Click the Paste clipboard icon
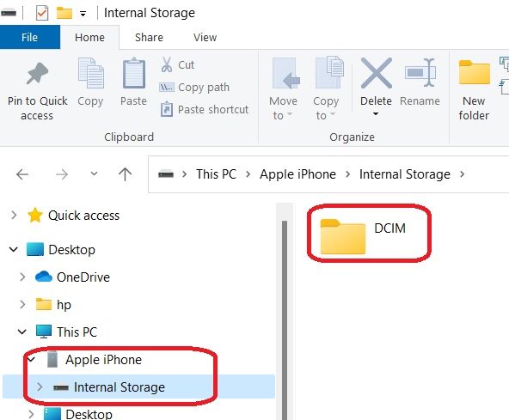Viewport: 509px width, 420px height. click(134, 73)
